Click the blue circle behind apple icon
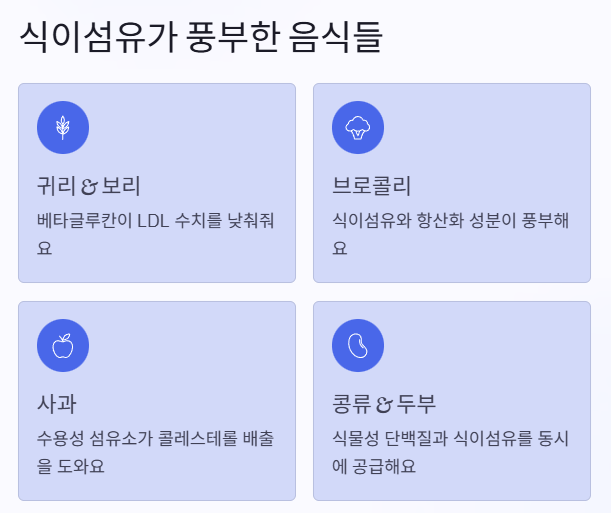 click(63, 346)
